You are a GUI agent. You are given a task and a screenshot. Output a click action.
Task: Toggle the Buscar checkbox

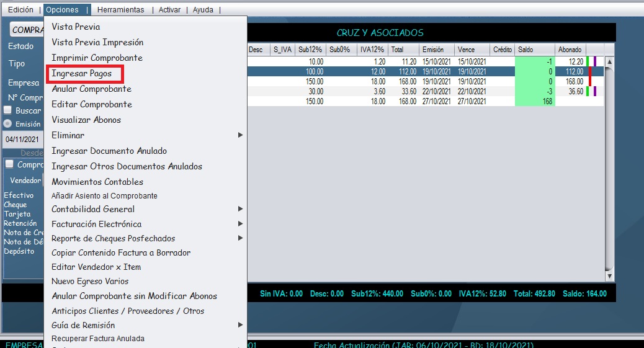coord(8,110)
